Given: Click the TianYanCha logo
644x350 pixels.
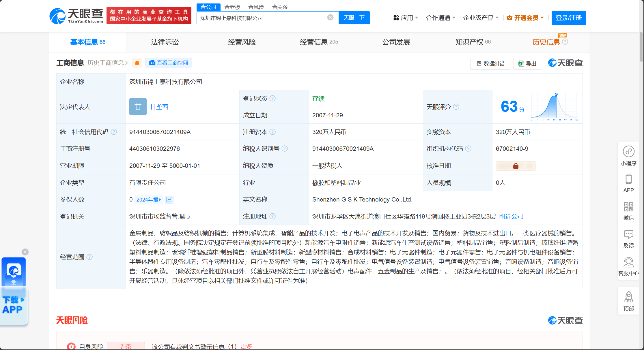Looking at the screenshot, I should point(76,16).
